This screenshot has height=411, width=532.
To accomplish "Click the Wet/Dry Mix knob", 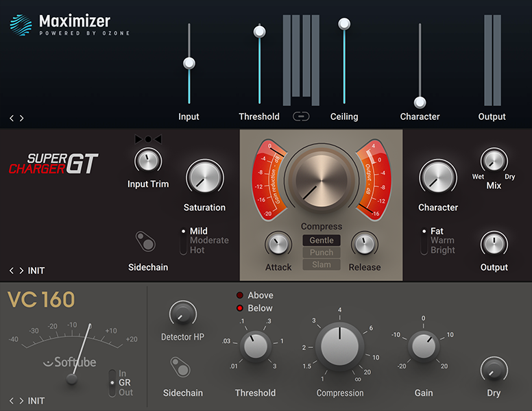I will (494, 160).
